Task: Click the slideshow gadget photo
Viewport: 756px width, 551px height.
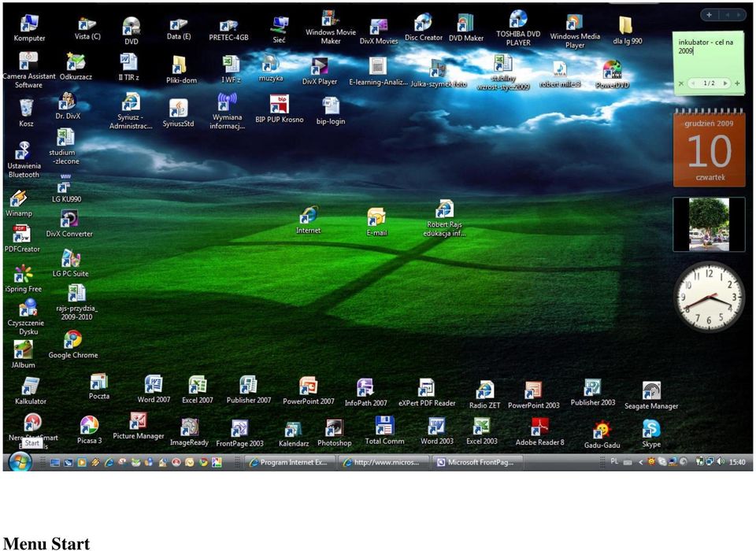Action: click(709, 224)
